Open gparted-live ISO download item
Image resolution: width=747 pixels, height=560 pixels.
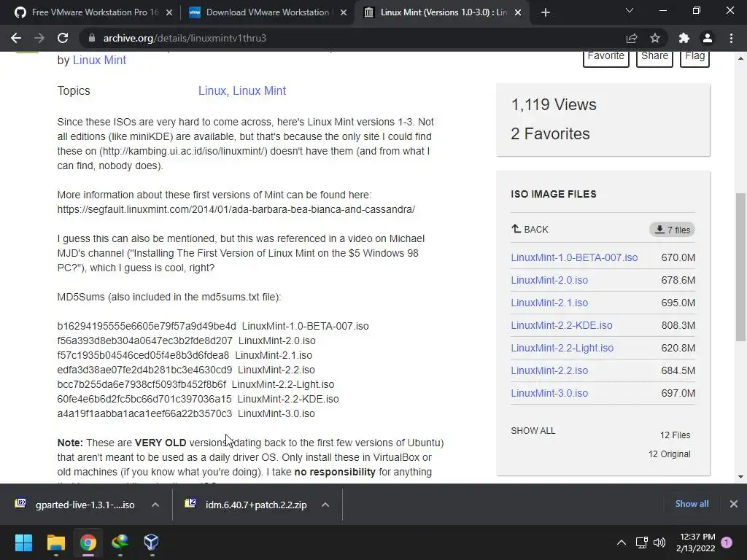(75, 505)
